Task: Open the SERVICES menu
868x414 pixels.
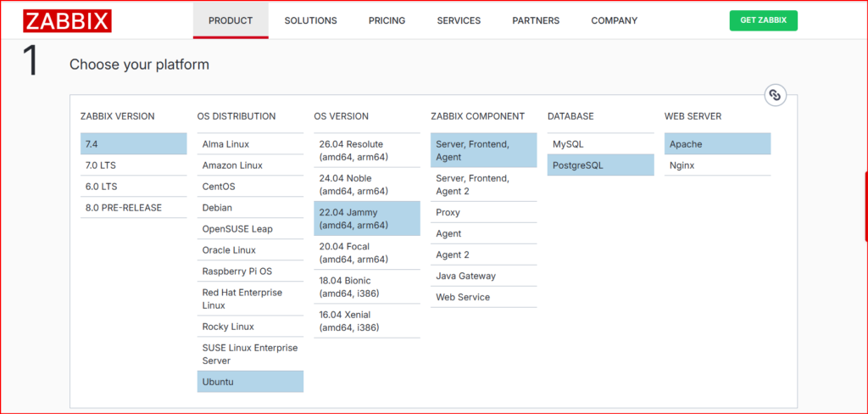Action: 459,20
